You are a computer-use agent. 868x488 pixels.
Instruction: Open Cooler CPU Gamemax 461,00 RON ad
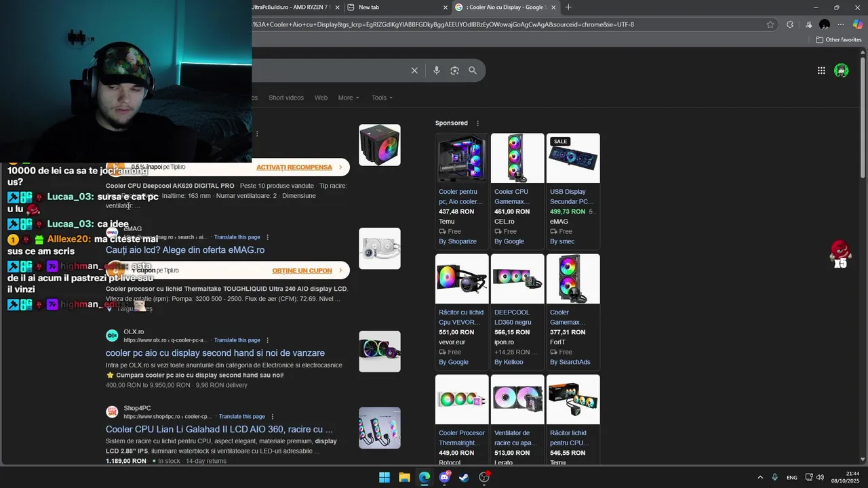click(517, 190)
